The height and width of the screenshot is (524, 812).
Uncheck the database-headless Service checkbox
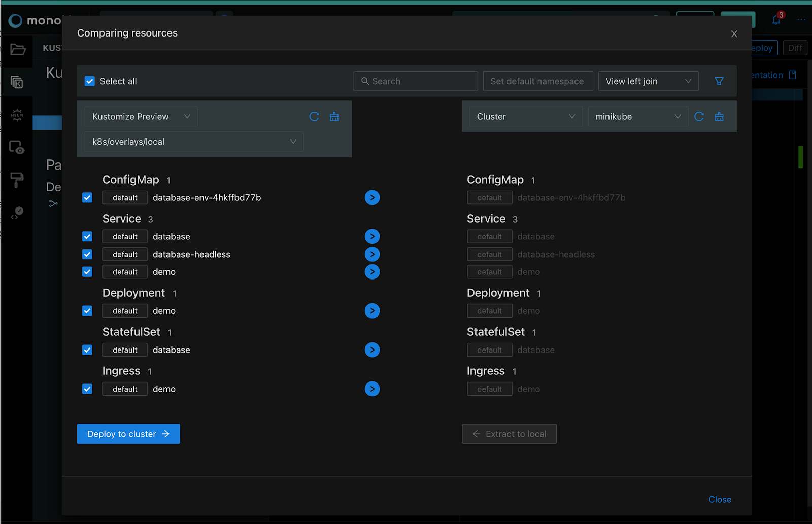tap(87, 255)
